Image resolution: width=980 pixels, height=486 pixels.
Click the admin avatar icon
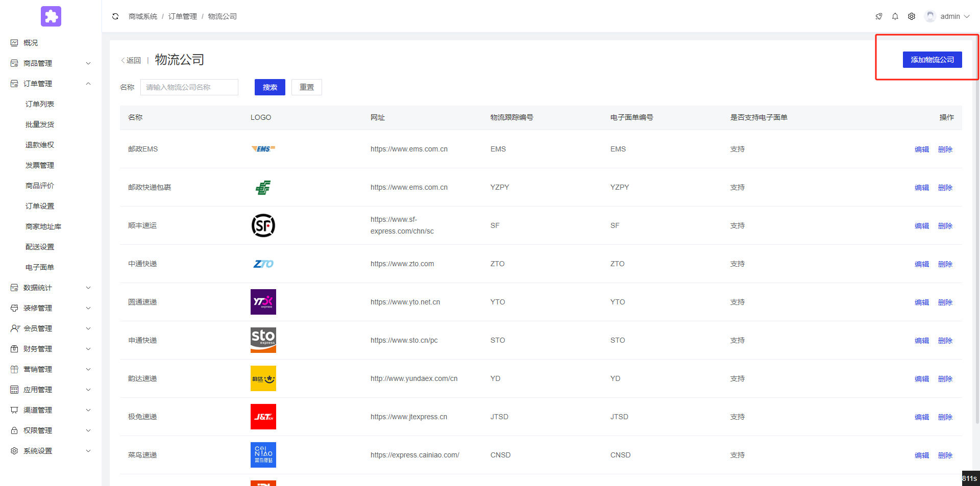click(930, 16)
